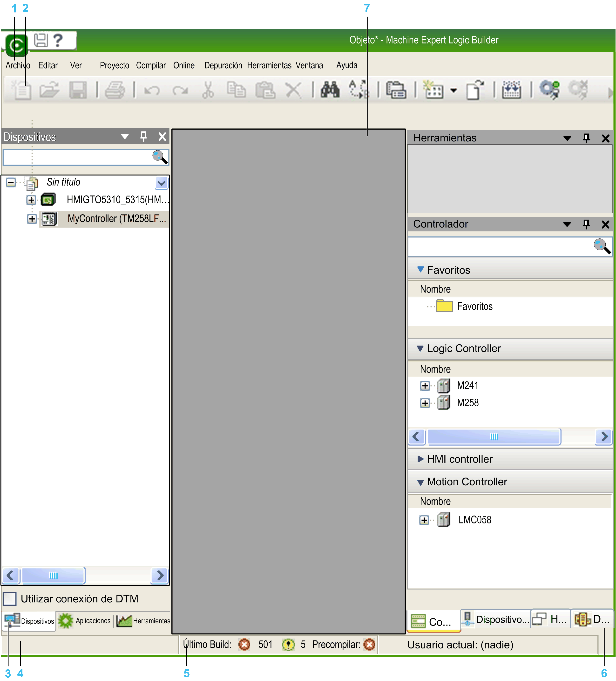Click the Cut scissors icon
This screenshot has width=616, height=681.
tap(208, 90)
